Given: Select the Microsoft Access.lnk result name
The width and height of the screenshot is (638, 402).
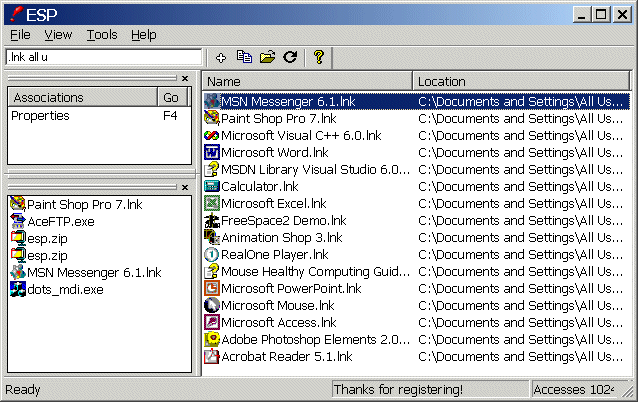Looking at the screenshot, I should coord(279,323).
